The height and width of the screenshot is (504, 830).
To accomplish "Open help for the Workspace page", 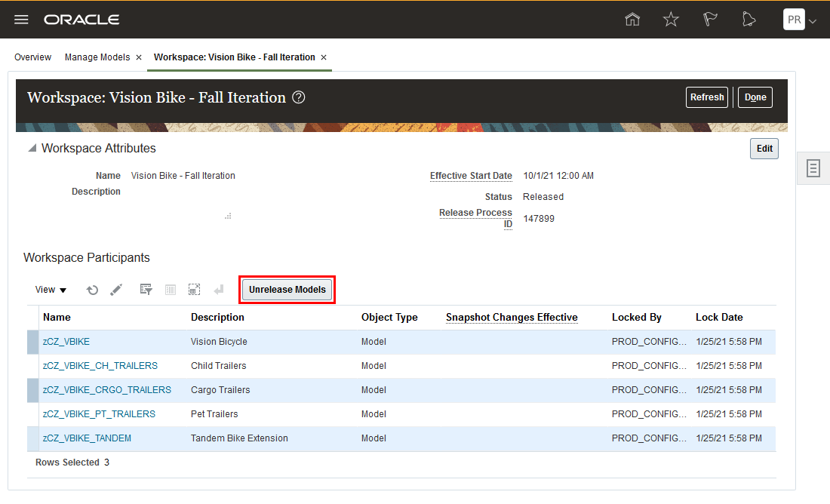I will [x=299, y=97].
